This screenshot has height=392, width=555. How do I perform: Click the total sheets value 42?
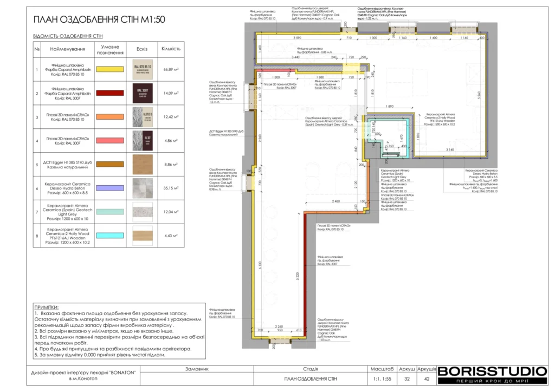click(427, 379)
